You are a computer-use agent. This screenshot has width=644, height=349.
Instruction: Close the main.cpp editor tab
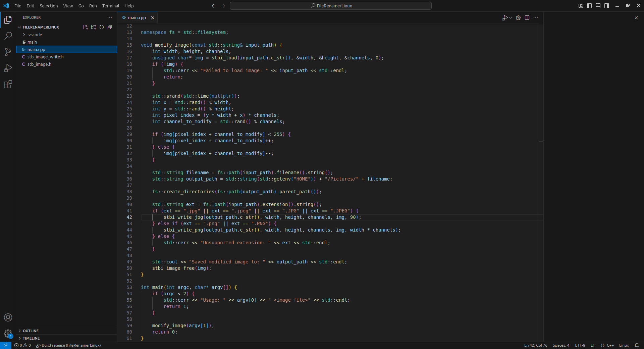pyautogui.click(x=153, y=18)
